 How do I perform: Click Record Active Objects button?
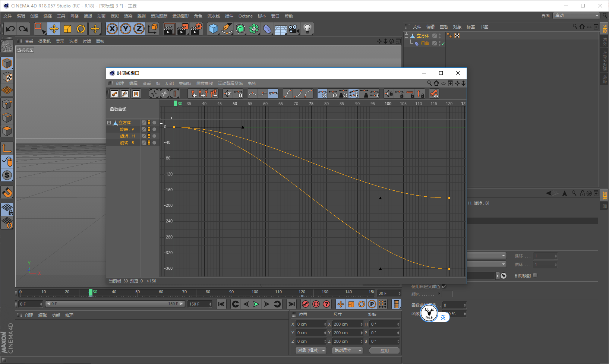point(306,304)
